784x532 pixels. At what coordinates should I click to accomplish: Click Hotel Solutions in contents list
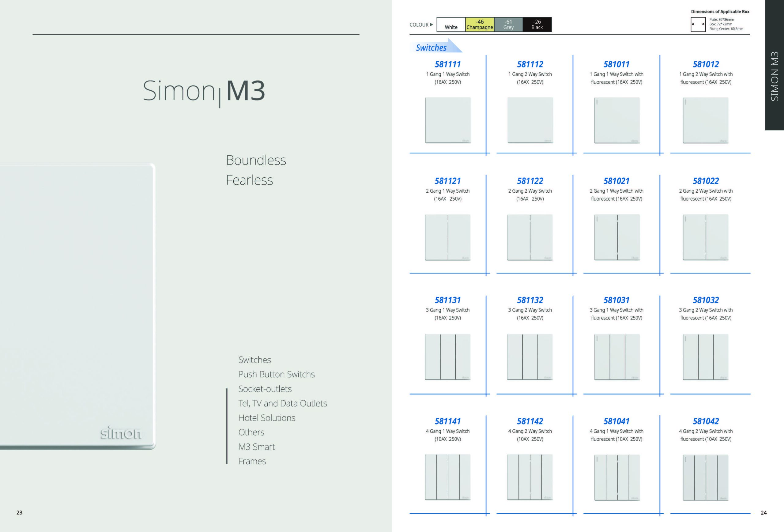266,418
